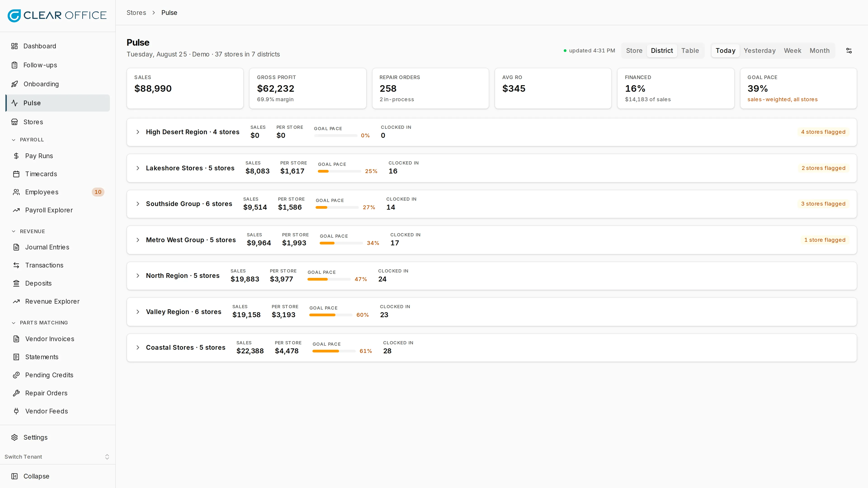This screenshot has height=488, width=868.
Task: Open Vendor Invoices in sidebar
Action: 57,339
